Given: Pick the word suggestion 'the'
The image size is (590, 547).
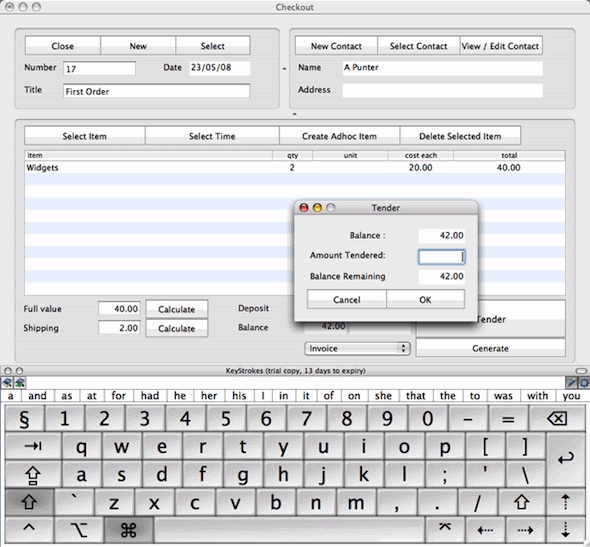Looking at the screenshot, I should click(x=448, y=396).
